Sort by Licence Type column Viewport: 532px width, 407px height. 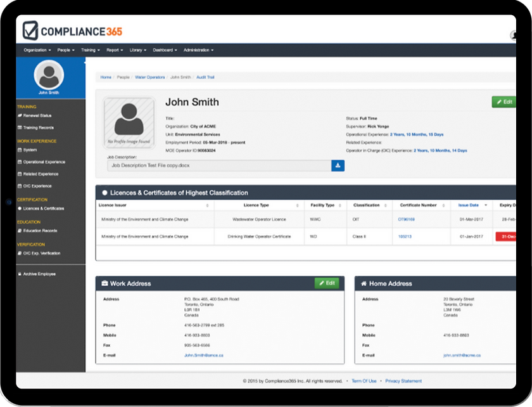coord(259,205)
